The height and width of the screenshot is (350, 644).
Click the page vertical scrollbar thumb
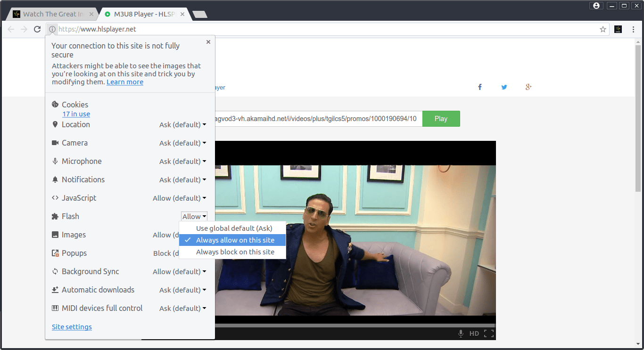(x=638, y=118)
